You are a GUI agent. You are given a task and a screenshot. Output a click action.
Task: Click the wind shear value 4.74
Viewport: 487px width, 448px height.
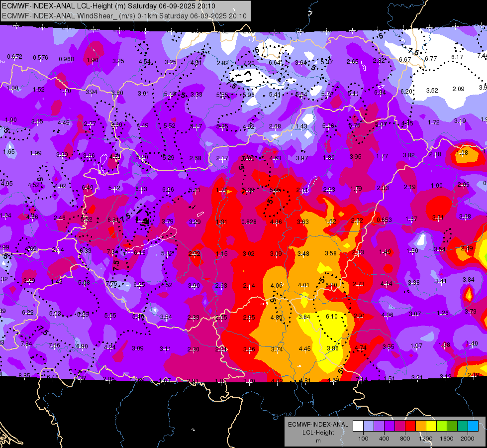(x=360, y=348)
